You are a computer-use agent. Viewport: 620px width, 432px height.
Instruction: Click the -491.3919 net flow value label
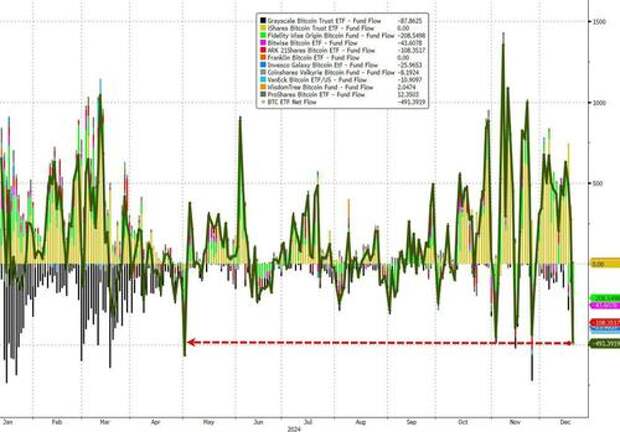[605, 344]
